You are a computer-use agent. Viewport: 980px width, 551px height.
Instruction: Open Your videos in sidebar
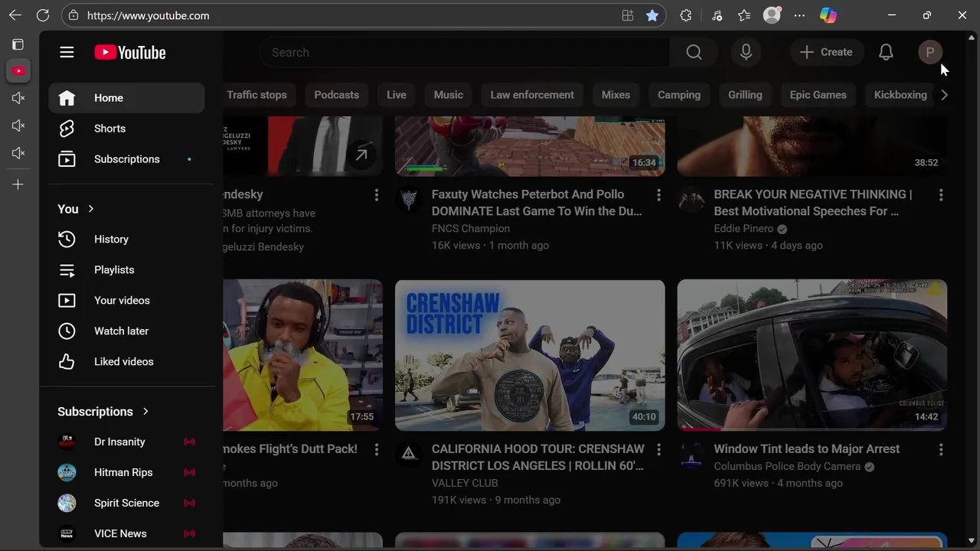click(126, 301)
